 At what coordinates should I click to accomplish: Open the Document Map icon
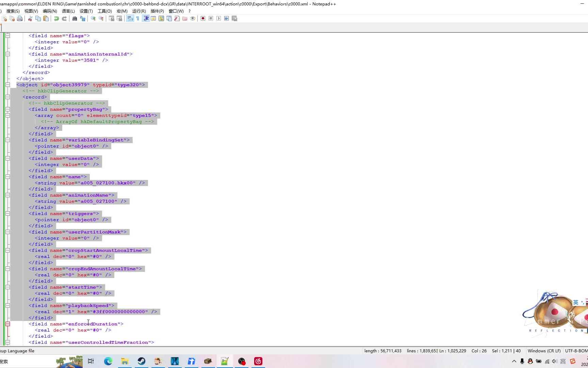[x=161, y=18]
